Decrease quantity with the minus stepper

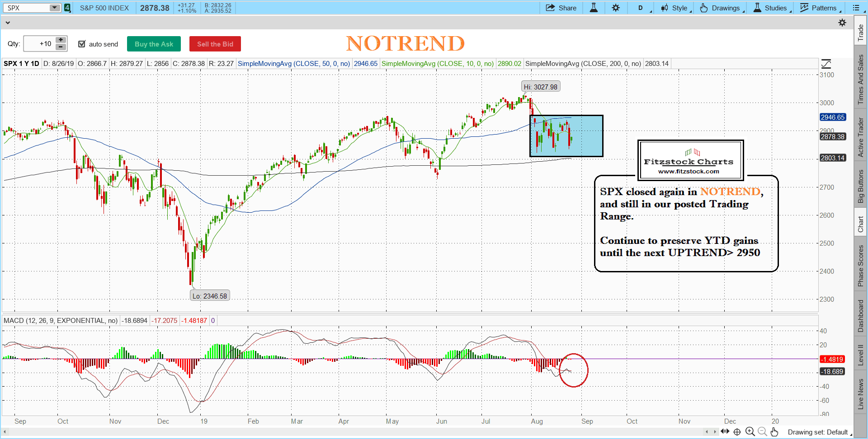pos(61,47)
